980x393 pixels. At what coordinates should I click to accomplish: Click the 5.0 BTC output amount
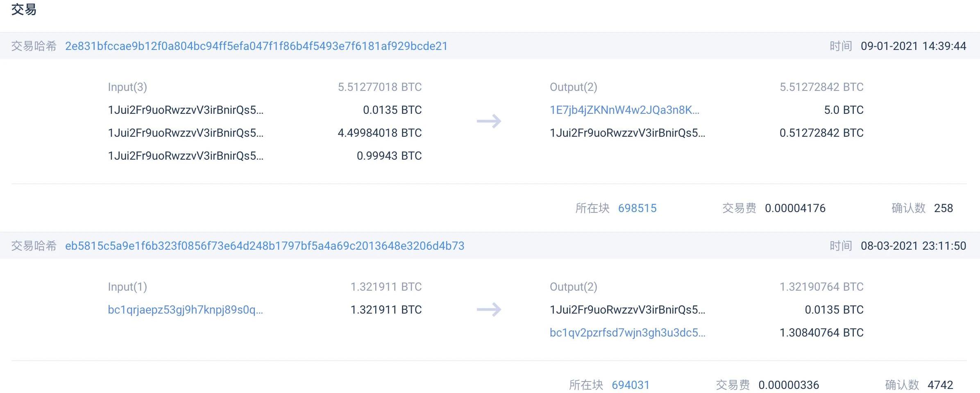(x=844, y=110)
